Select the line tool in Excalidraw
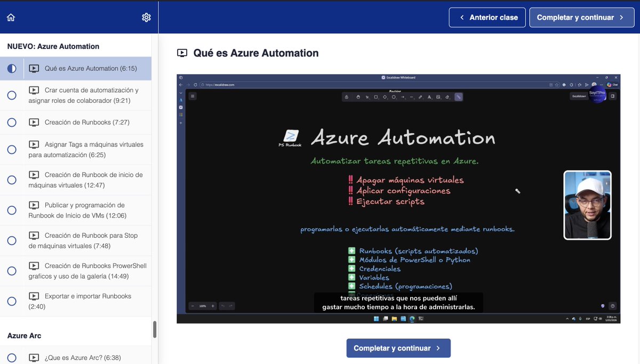The width and height of the screenshot is (640, 364). pos(411,97)
